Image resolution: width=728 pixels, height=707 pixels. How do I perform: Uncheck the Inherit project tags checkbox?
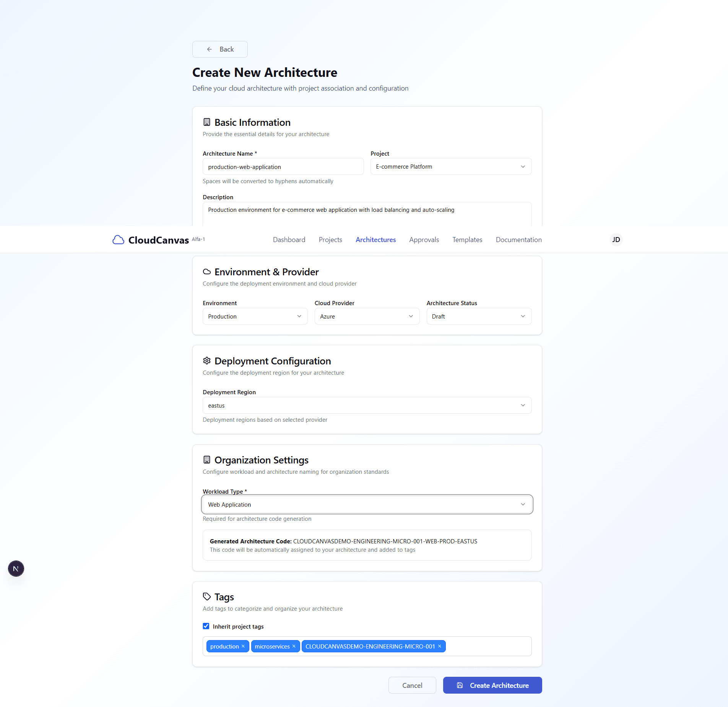click(x=206, y=626)
